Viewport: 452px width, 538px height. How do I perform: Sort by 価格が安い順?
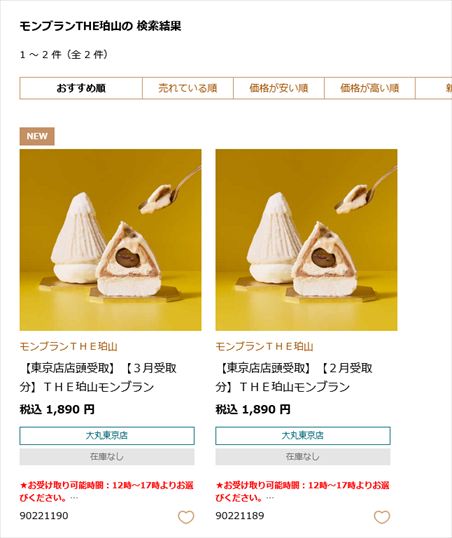click(279, 88)
